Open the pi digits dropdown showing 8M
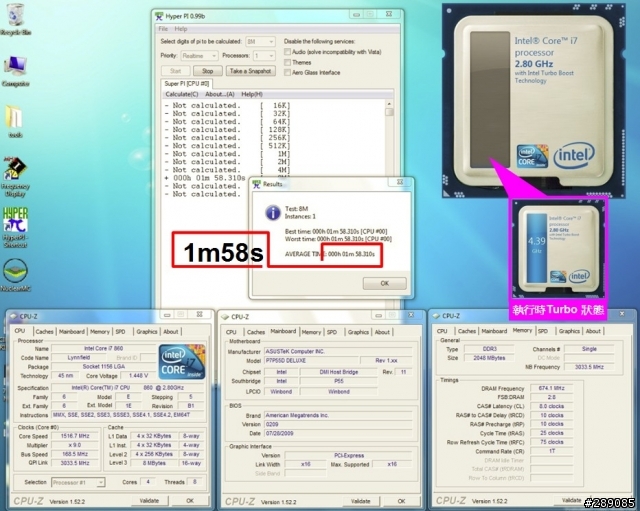Image resolution: width=640 pixels, height=511 pixels. tap(260, 42)
